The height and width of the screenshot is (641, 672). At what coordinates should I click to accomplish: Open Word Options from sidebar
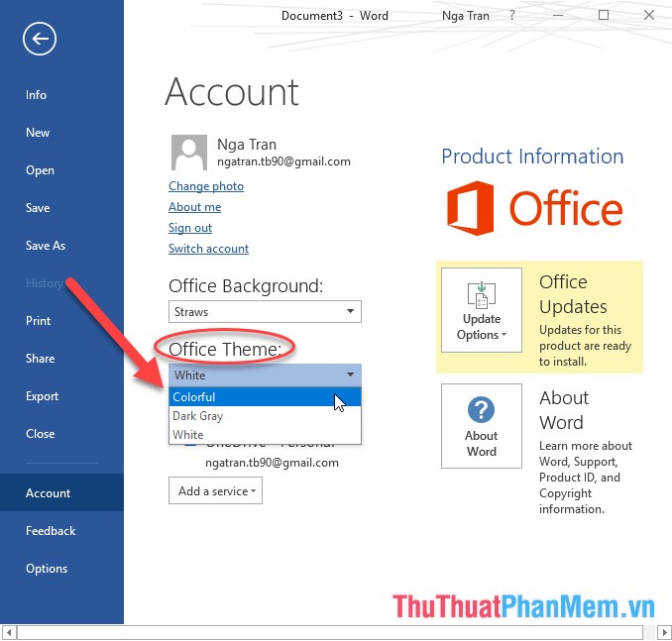click(x=47, y=569)
